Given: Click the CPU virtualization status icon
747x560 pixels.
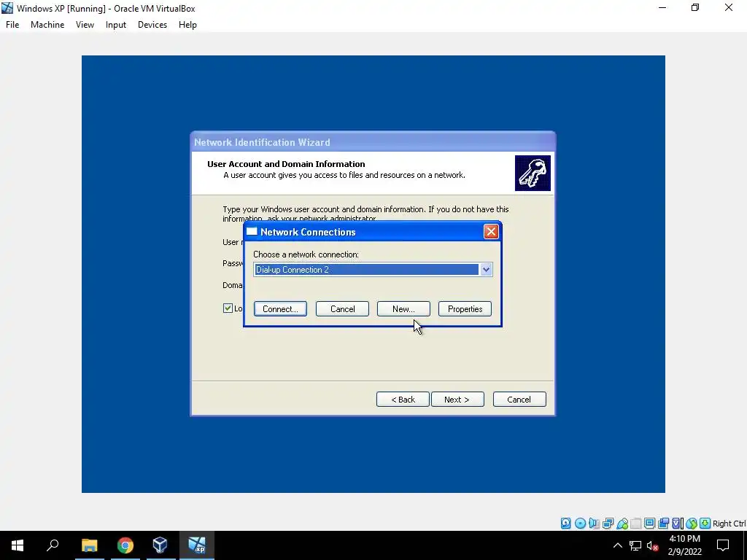Looking at the screenshot, I should tap(678, 524).
